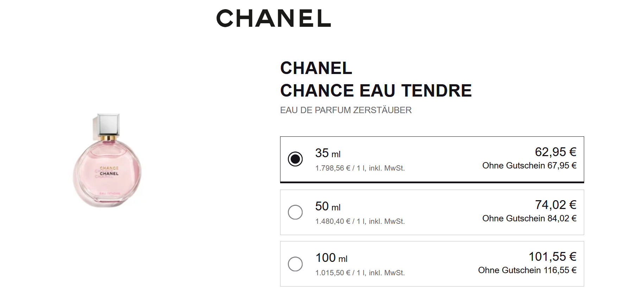This screenshot has height=289, width=644.
Task: Pick the 100 ml radio button
Action: (295, 264)
